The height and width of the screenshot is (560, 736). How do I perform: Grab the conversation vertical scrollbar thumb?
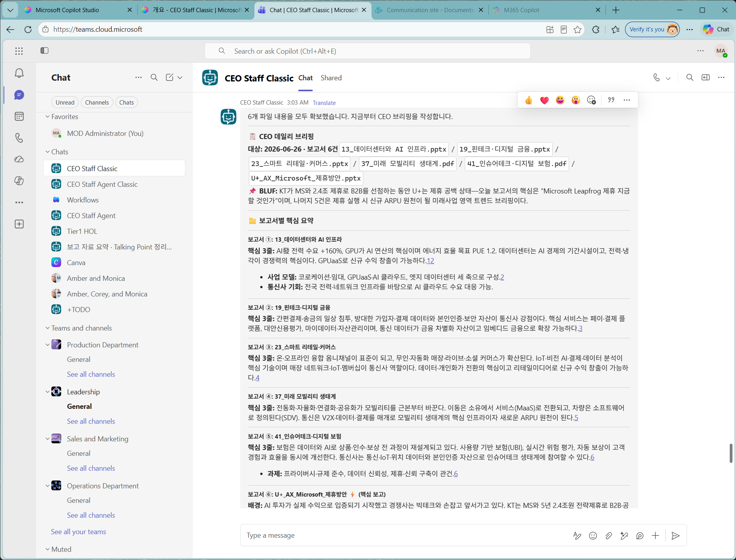tap(731, 453)
